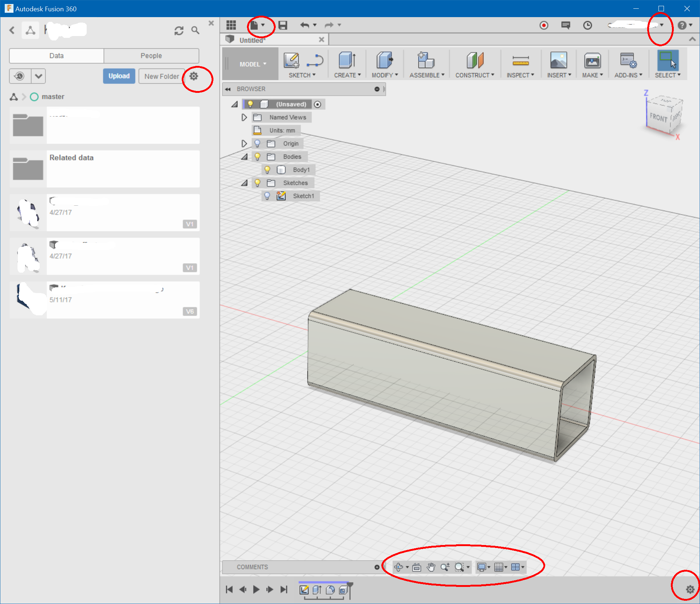700x604 pixels.
Task: Click the New Folder button
Action: pos(162,76)
